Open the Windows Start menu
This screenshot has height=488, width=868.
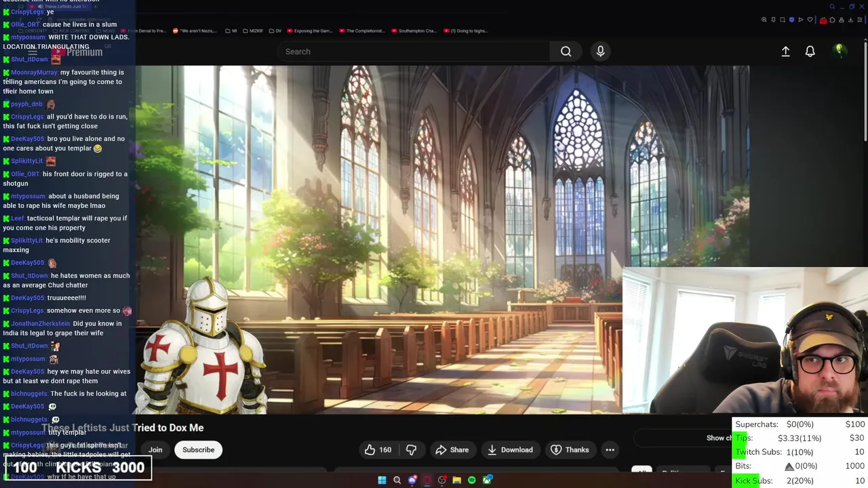point(382,481)
